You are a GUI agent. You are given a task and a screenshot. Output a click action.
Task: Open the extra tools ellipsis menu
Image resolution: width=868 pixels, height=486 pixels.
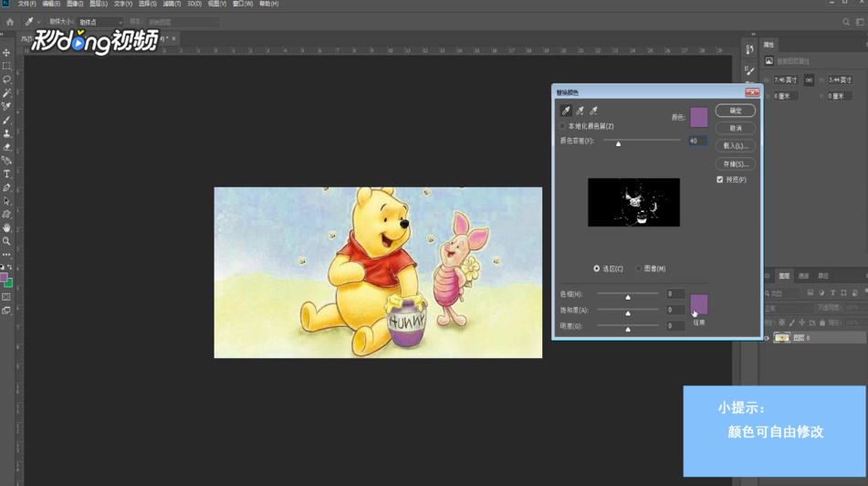(6, 254)
